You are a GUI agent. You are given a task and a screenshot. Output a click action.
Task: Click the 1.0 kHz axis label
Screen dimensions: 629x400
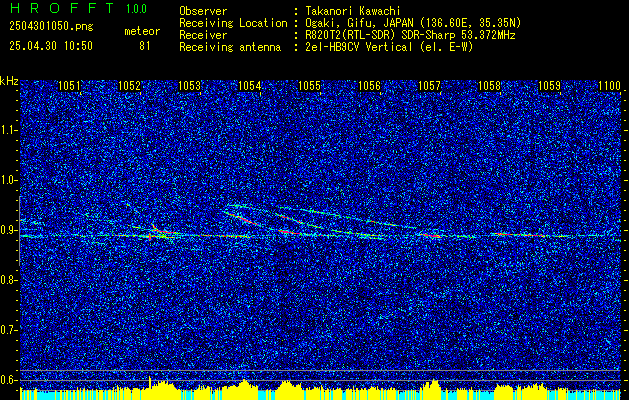(8, 181)
